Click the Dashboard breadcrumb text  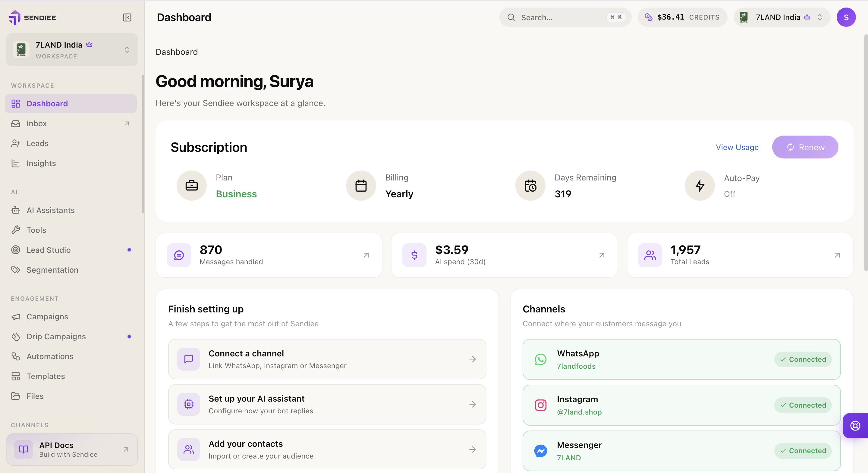[x=177, y=52]
